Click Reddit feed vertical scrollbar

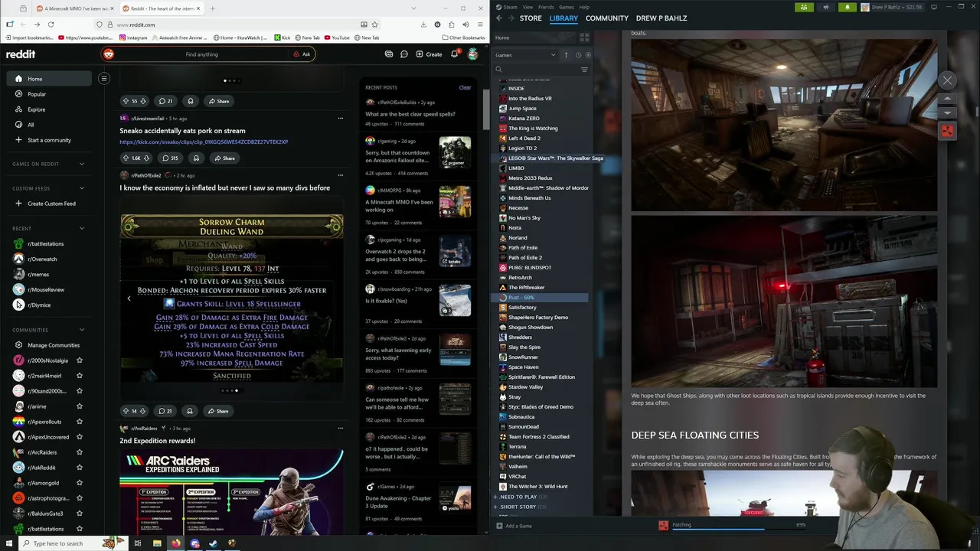[x=485, y=109]
